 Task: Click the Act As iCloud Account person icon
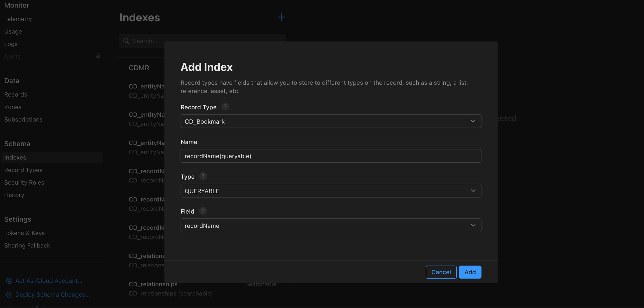[x=9, y=281]
